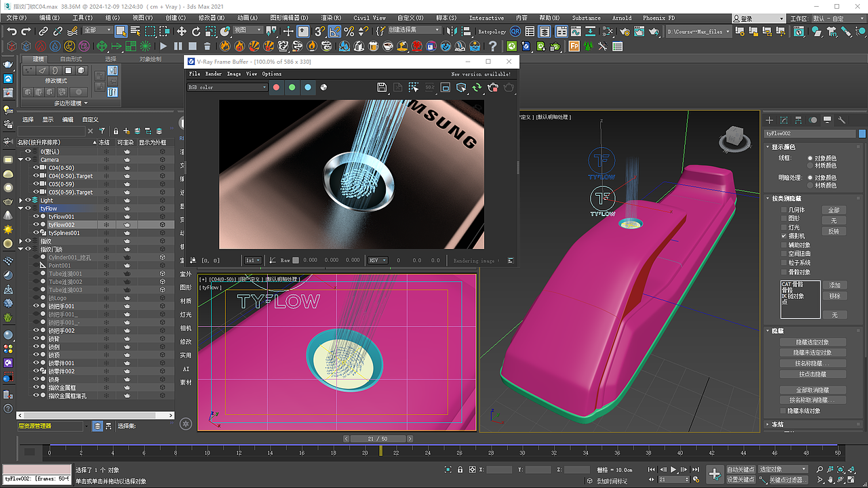Click the Undo arrow in main toolbar
Image resolution: width=868 pixels, height=488 pixels.
point(12,31)
